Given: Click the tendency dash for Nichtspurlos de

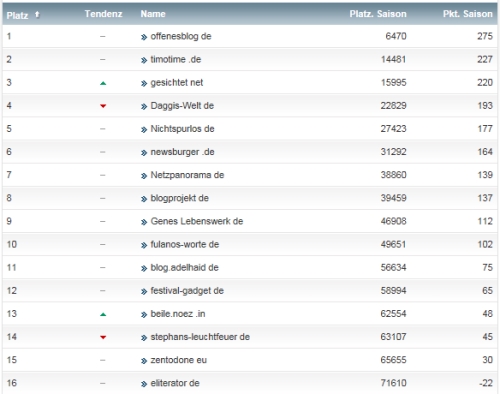Looking at the screenshot, I should [x=103, y=129].
